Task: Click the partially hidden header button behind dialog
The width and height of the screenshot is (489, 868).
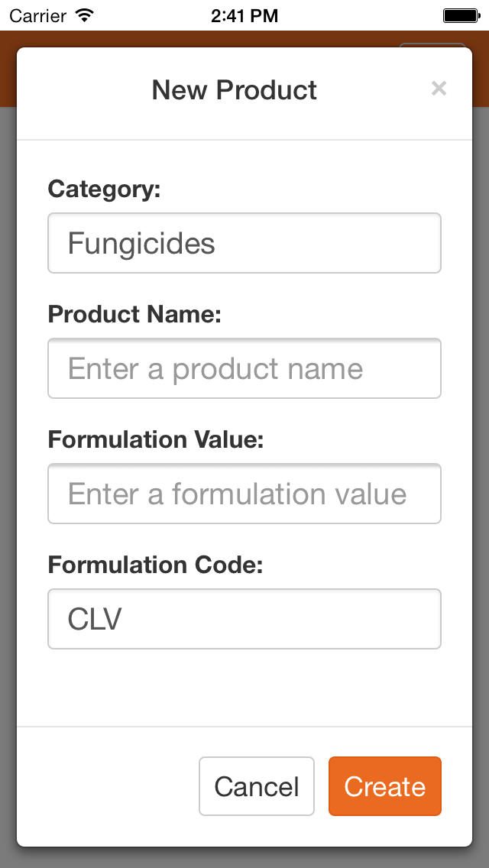Action: 432,44
